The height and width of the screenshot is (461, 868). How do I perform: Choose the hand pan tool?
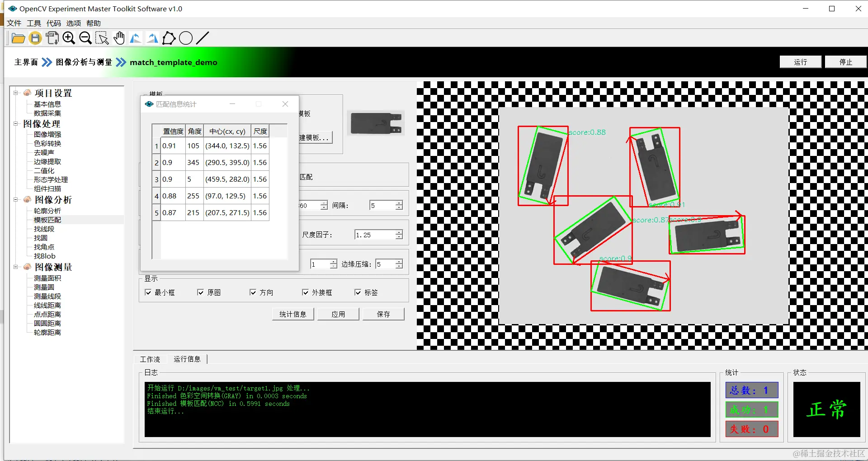point(119,38)
